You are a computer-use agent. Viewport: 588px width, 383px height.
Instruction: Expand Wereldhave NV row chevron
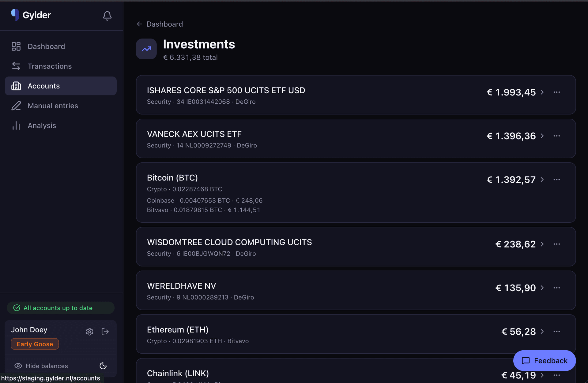(542, 288)
